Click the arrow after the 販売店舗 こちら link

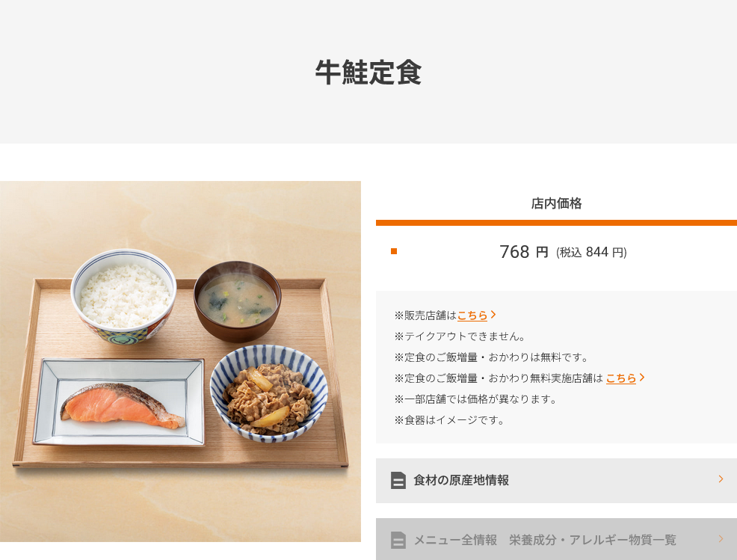pyautogui.click(x=493, y=315)
